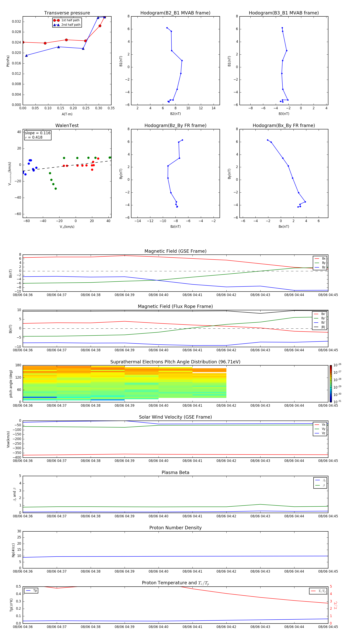The image size is (351, 644).
Task: Select the 'Hodogram(Bx_By FR frame)' title
Action: (x=284, y=125)
